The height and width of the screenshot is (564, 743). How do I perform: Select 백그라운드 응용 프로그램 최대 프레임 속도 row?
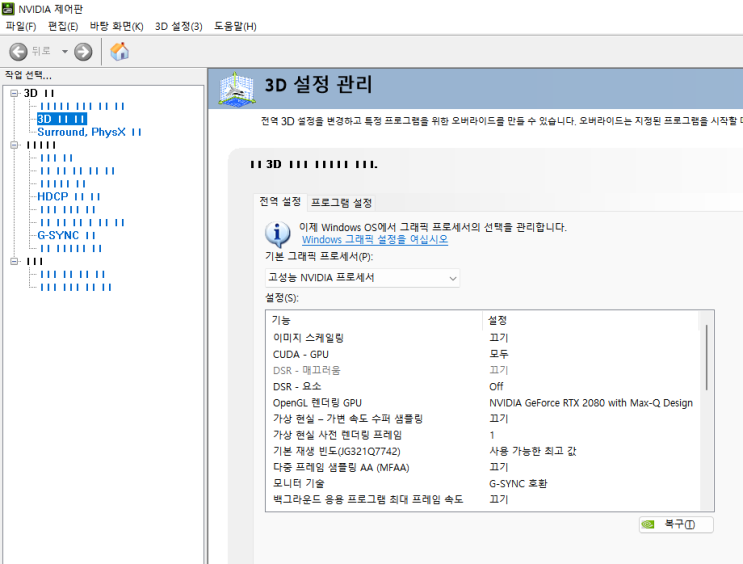(x=482, y=500)
